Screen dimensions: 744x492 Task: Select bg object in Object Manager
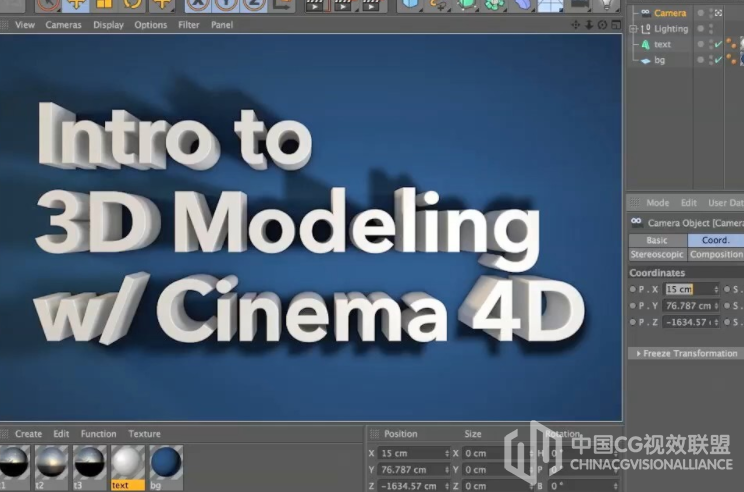coord(660,60)
